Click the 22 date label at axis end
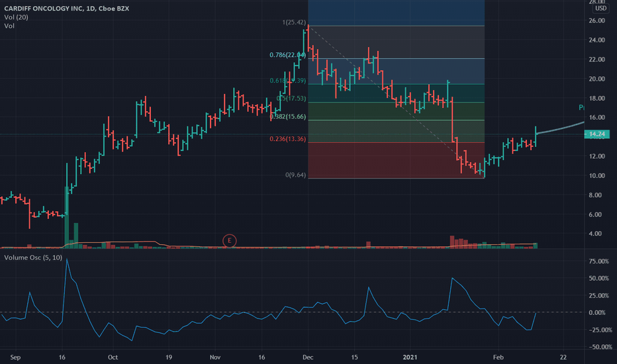Screen dimensions: 617x364 pyautogui.click(x=563, y=357)
